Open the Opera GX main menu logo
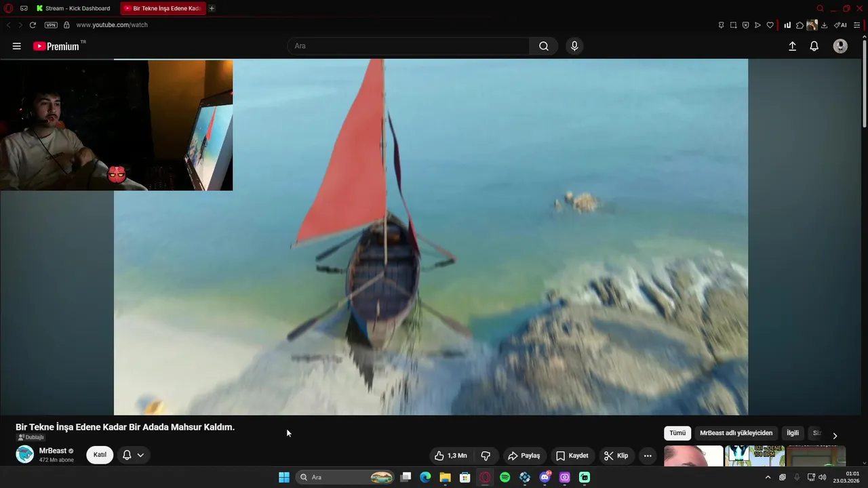Screen dimensions: 868x488 8,8
